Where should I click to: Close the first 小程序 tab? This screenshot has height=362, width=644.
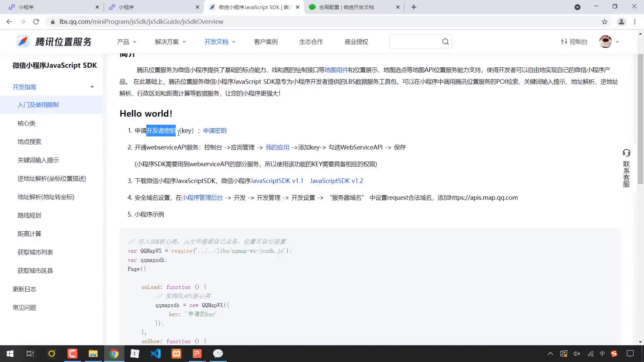[x=97, y=7]
